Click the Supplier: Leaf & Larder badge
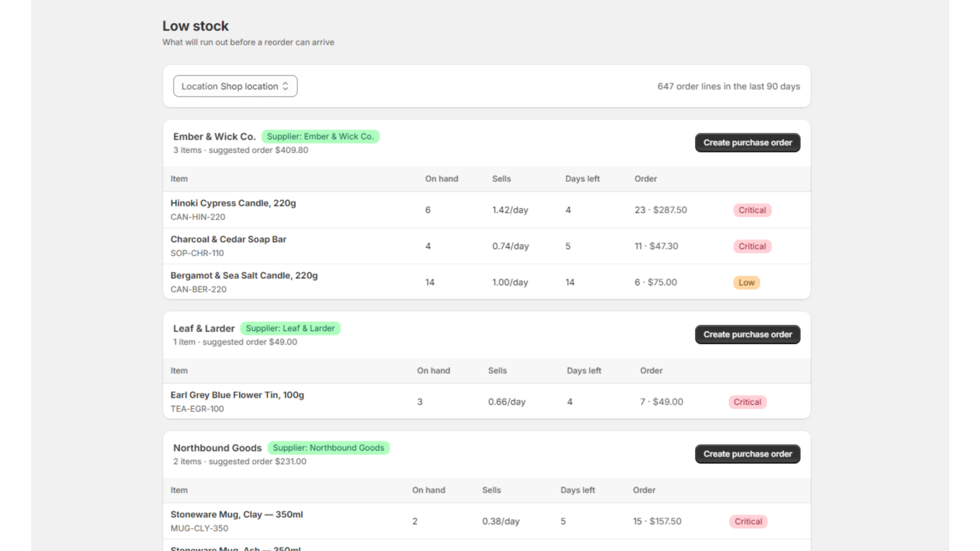The width and height of the screenshot is (980, 551). click(290, 328)
